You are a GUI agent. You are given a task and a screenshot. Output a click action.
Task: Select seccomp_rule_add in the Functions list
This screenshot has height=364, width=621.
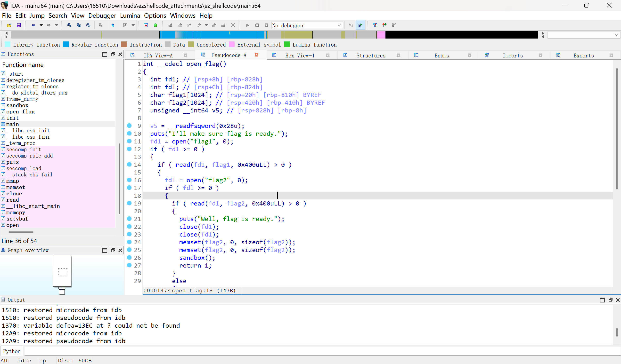pyautogui.click(x=30, y=156)
